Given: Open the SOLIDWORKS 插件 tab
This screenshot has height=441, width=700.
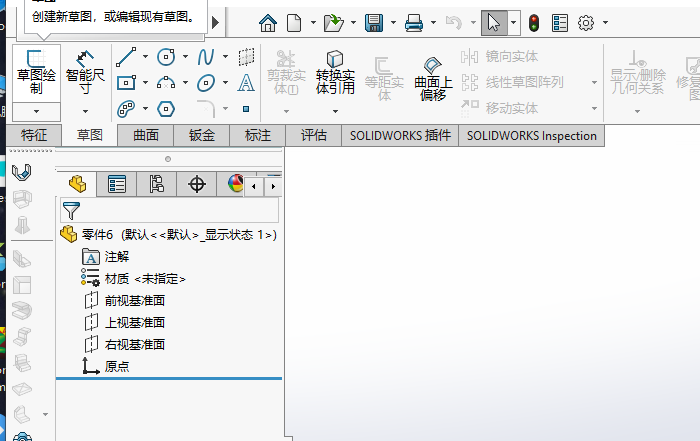Looking at the screenshot, I should pos(400,135).
